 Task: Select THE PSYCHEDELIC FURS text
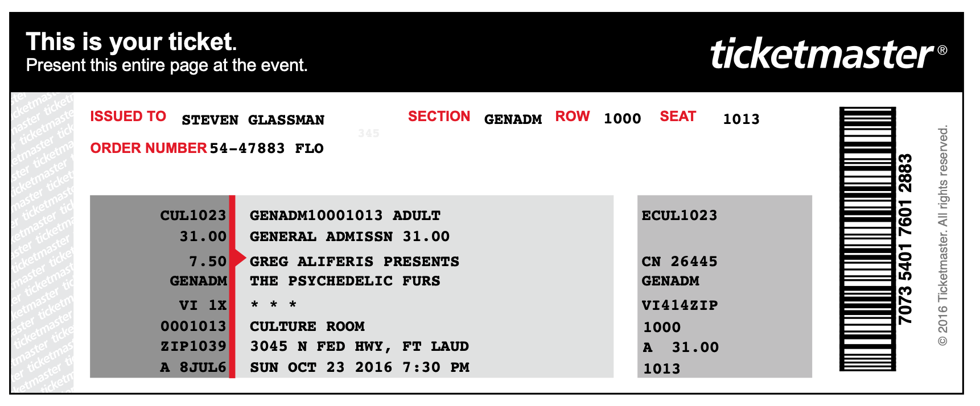[x=345, y=281]
